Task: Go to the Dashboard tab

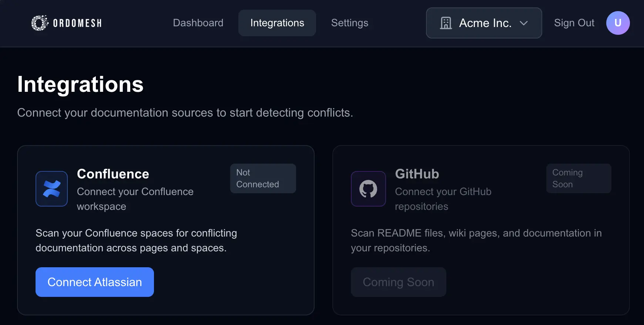Action: pos(198,23)
